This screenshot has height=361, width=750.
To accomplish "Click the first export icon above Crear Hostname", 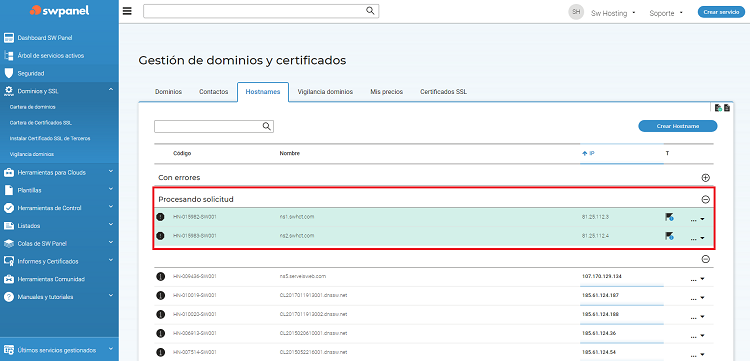I will (718, 108).
